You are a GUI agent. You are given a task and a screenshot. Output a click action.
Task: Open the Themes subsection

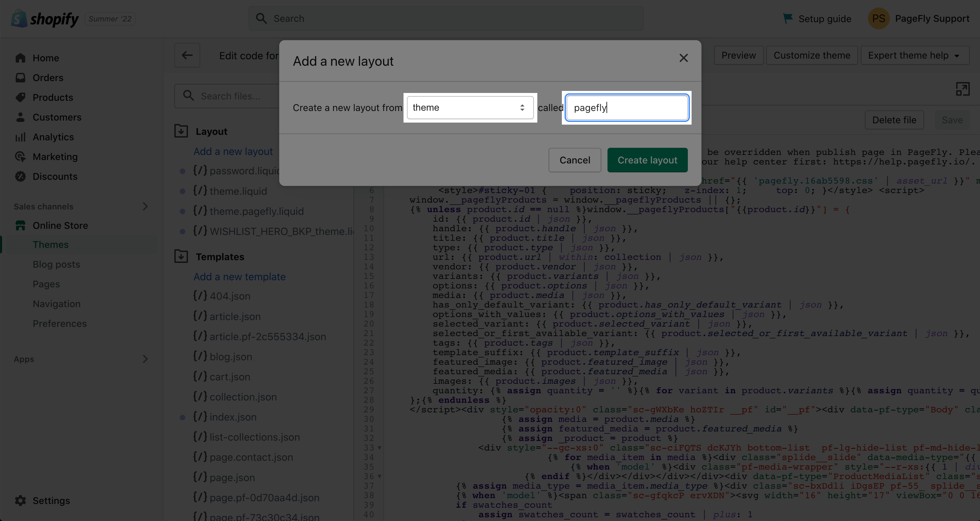click(50, 244)
